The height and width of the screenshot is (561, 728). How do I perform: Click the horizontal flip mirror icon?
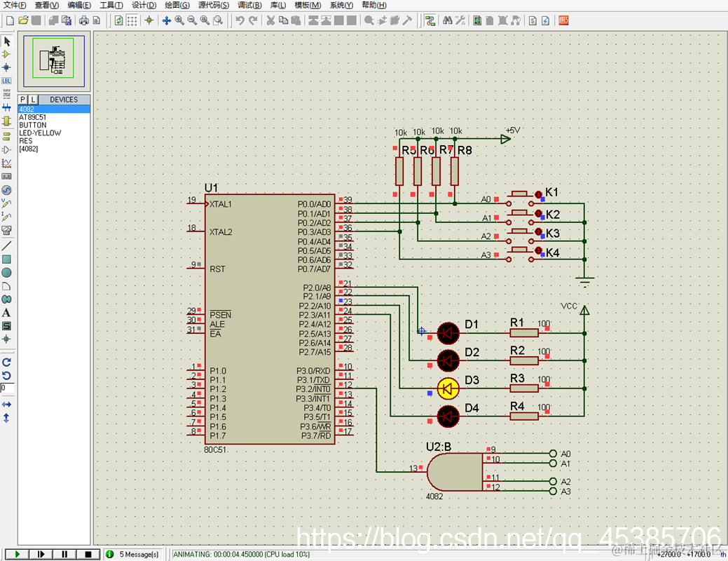[x=6, y=405]
